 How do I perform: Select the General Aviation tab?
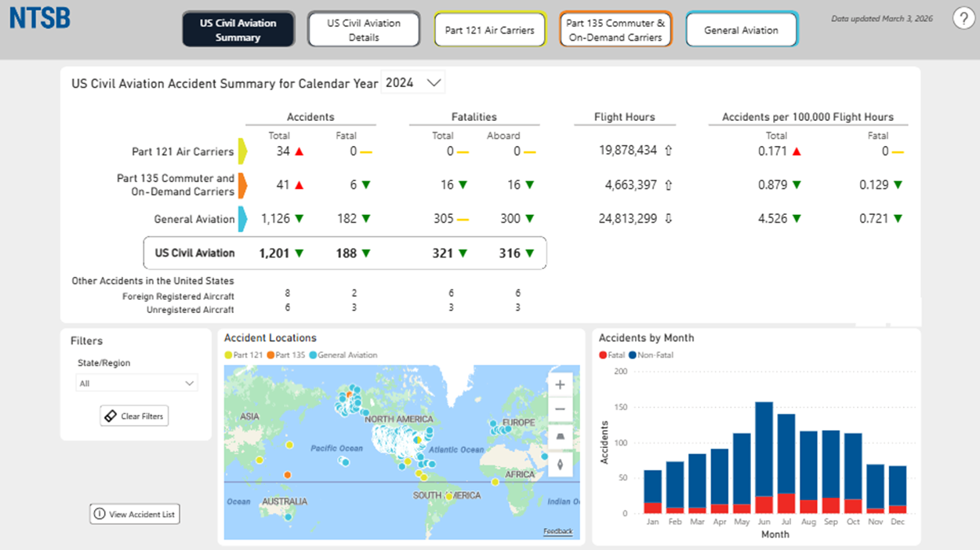click(741, 30)
